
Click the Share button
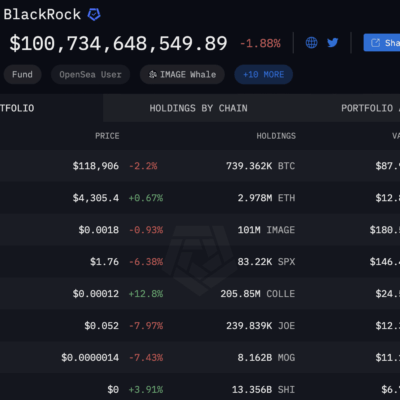382,43
